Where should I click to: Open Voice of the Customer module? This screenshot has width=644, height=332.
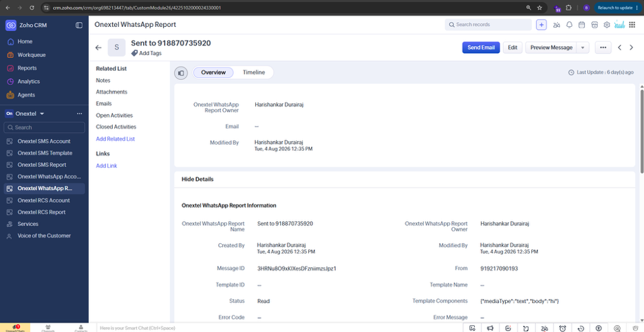point(44,236)
